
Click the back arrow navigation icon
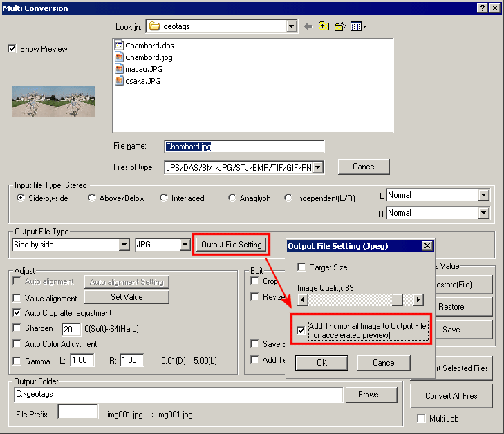(x=308, y=27)
